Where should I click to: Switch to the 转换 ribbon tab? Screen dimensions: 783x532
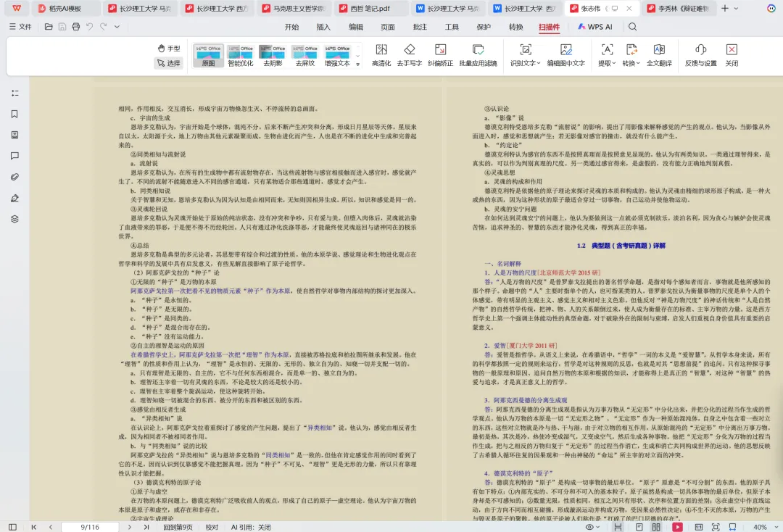(516, 27)
